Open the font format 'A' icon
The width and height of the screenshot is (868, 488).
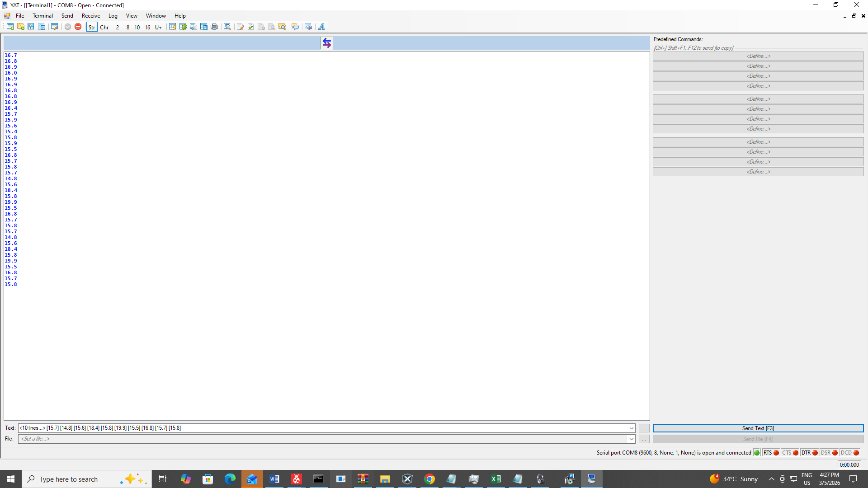point(321,27)
